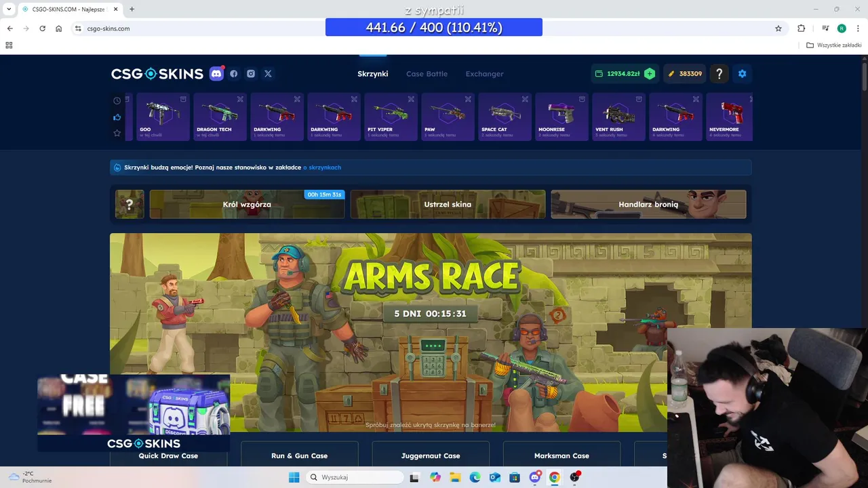Select the CSGO-SKINS.COM browser tab

(x=69, y=9)
